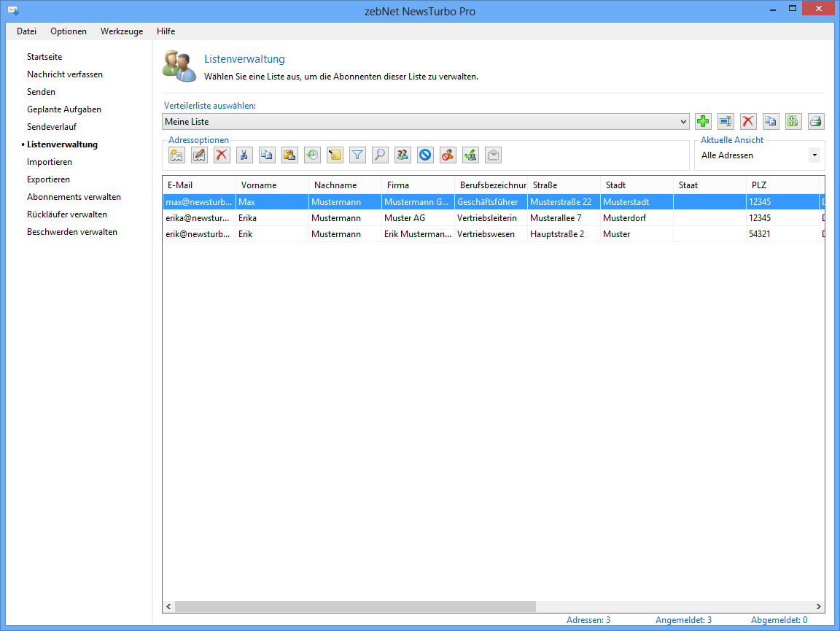Delete the distribution list with red X
Viewport: 840px width, 631px height.
[x=748, y=121]
